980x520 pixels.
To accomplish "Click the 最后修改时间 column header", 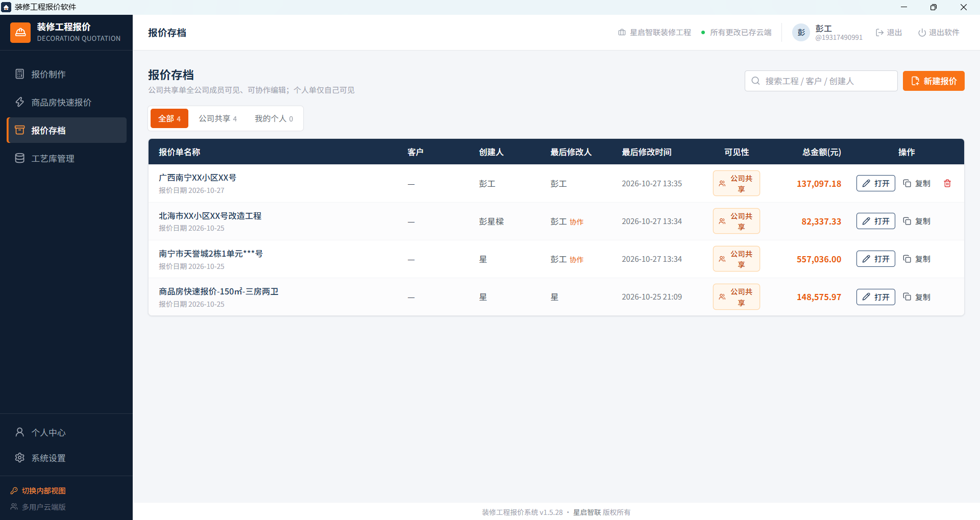I will click(x=646, y=152).
